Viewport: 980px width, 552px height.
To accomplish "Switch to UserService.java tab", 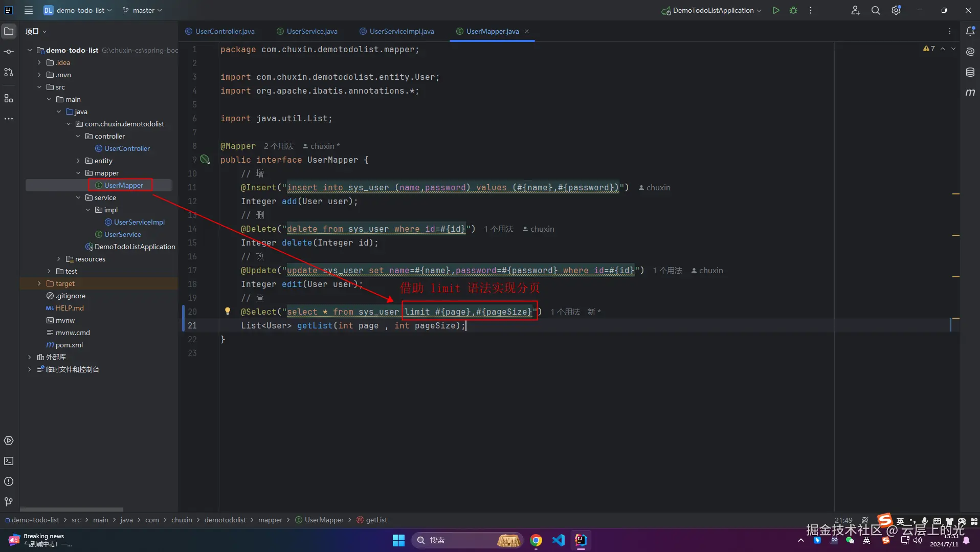I will [x=307, y=31].
